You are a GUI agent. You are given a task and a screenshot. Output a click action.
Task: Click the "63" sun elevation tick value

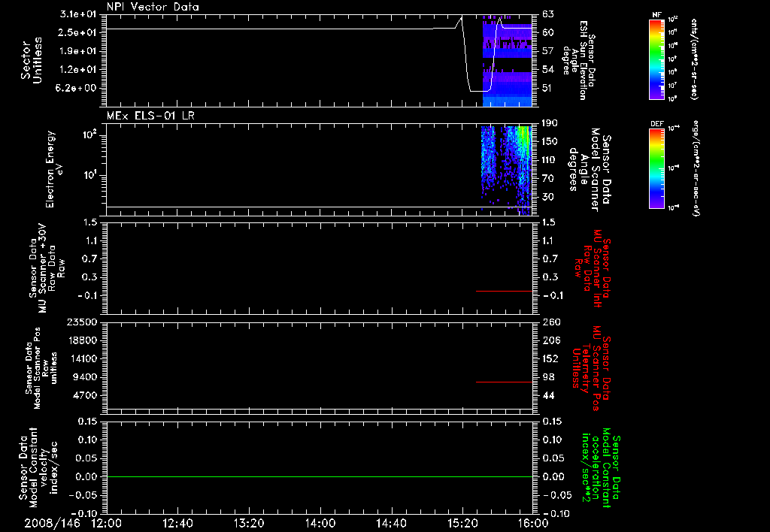point(548,14)
